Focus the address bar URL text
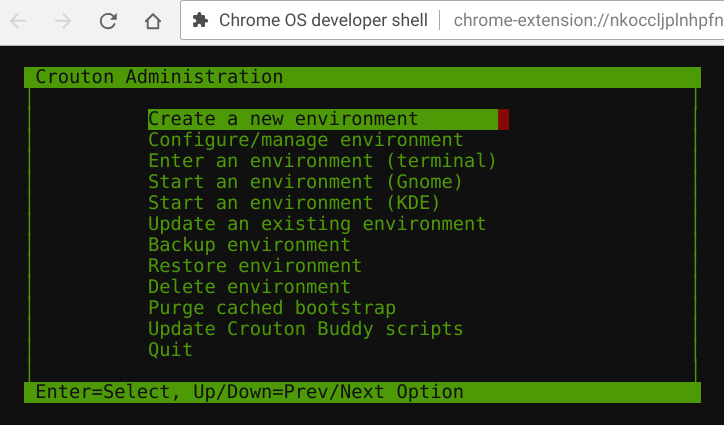Image resolution: width=724 pixels, height=425 pixels. pyautogui.click(x=588, y=20)
